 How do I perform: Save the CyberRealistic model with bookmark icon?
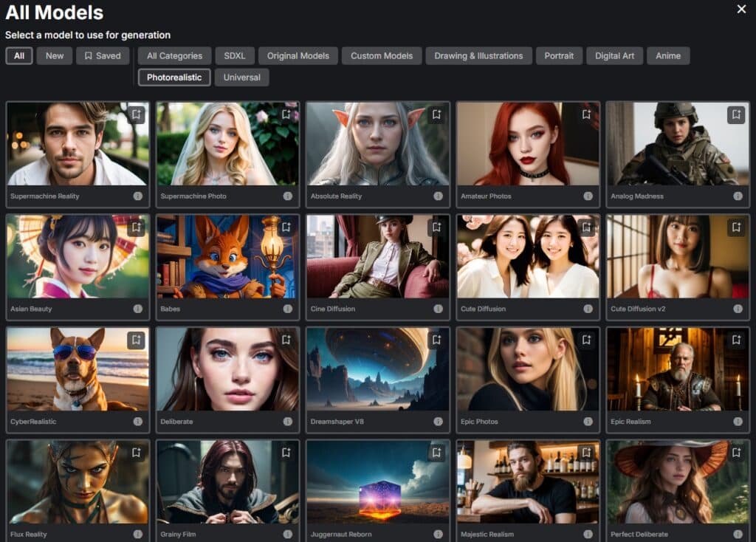tap(136, 340)
